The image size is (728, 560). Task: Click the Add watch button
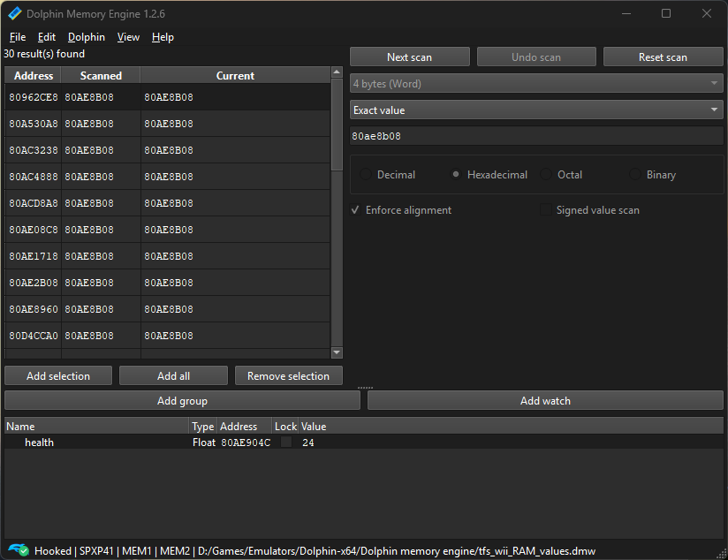pos(545,400)
